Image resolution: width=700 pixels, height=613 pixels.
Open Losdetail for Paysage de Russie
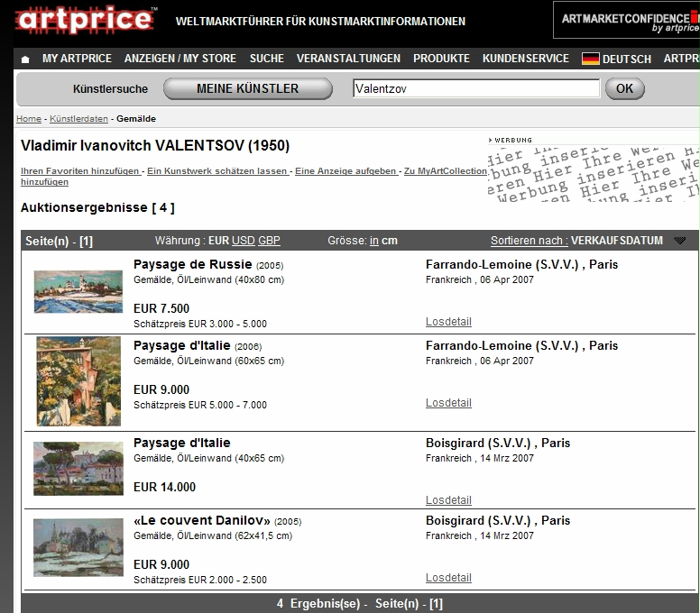click(448, 322)
